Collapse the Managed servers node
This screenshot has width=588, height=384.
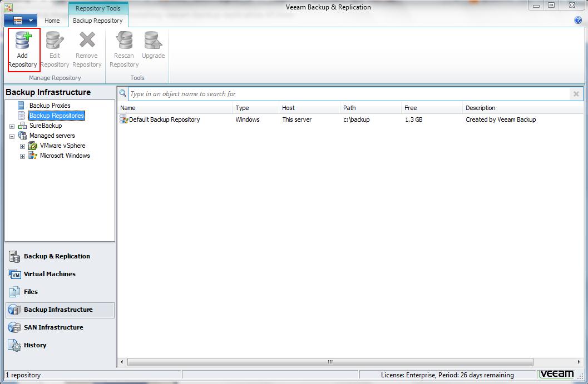tap(12, 136)
